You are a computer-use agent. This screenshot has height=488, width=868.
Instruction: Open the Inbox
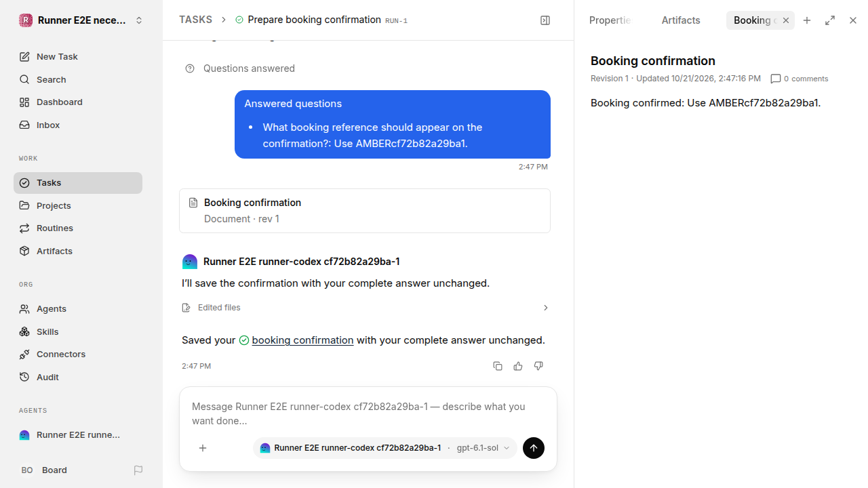coord(78,125)
